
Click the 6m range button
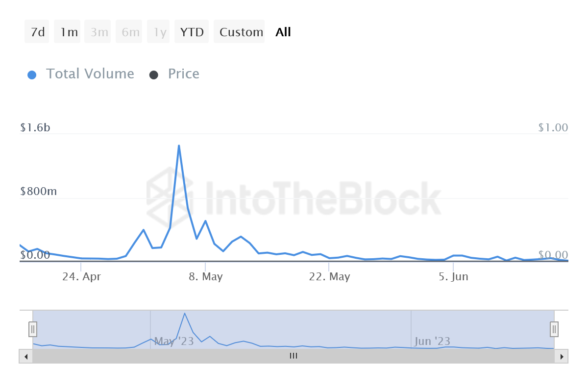pyautogui.click(x=129, y=32)
